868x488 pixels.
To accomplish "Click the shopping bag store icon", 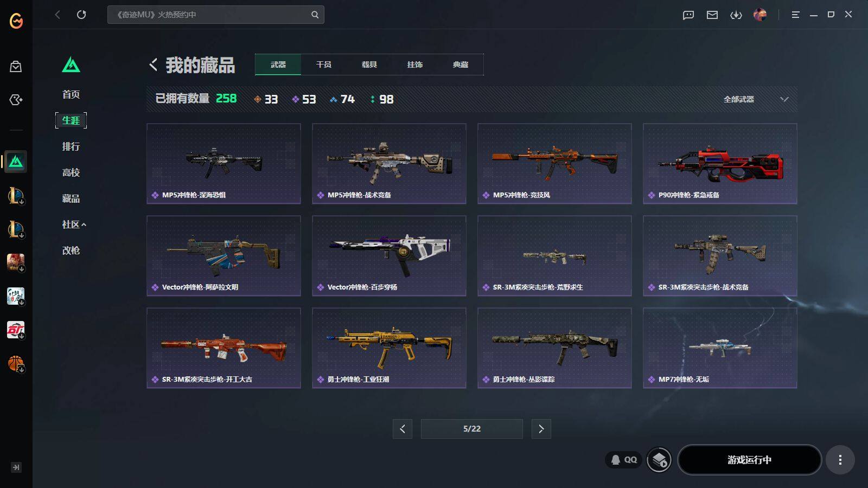I will click(16, 66).
